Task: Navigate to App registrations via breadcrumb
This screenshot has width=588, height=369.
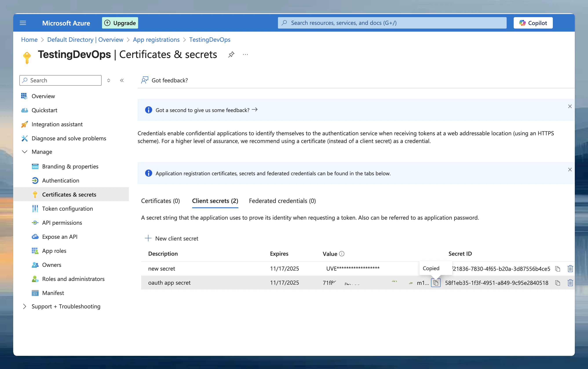Action: [x=156, y=40]
